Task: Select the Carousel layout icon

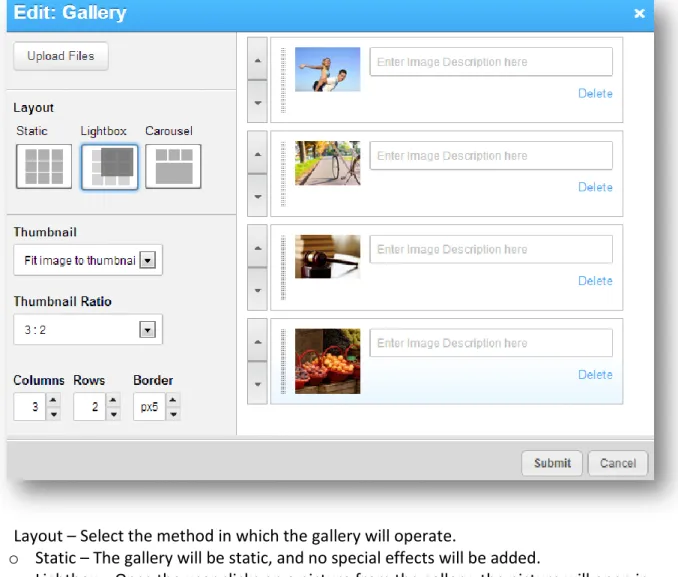Action: pos(173,167)
